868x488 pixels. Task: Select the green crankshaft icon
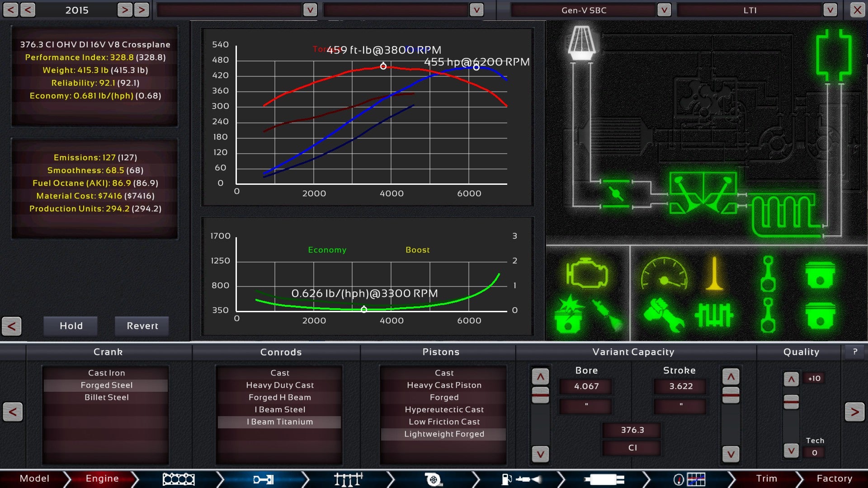pyautogui.click(x=713, y=315)
